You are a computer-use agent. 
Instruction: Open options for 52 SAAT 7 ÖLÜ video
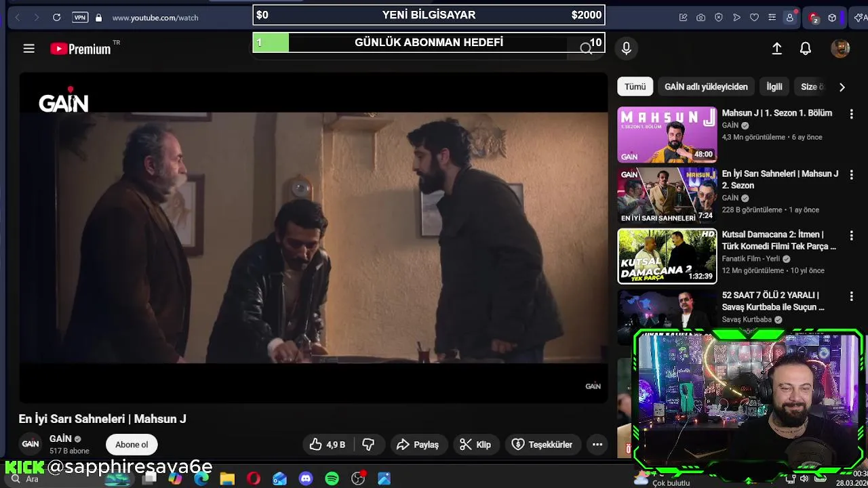click(852, 296)
